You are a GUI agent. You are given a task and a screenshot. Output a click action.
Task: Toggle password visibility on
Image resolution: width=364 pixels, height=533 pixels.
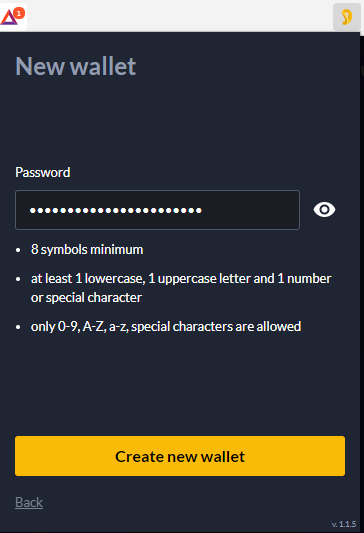point(324,209)
